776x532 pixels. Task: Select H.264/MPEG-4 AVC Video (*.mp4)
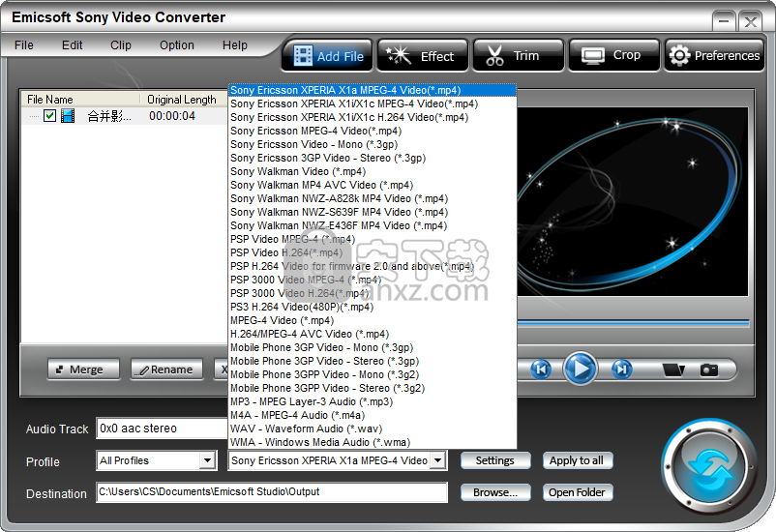[x=373, y=334]
